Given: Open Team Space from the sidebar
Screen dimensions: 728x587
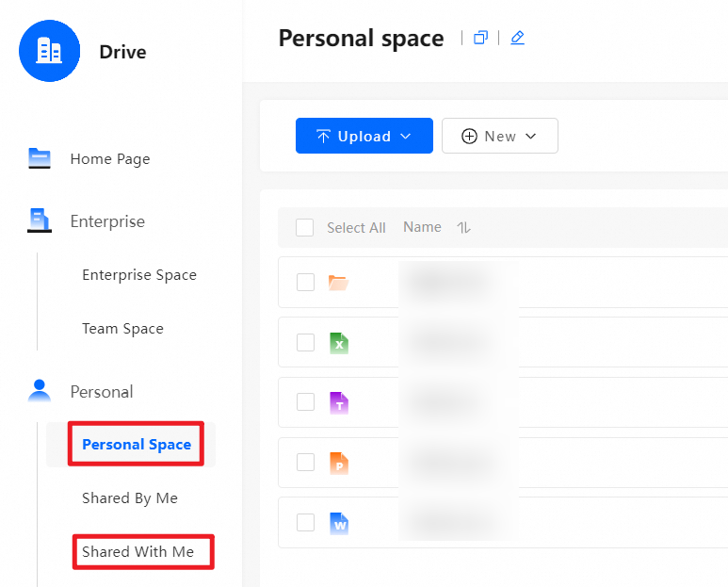Looking at the screenshot, I should pyautogui.click(x=122, y=329).
